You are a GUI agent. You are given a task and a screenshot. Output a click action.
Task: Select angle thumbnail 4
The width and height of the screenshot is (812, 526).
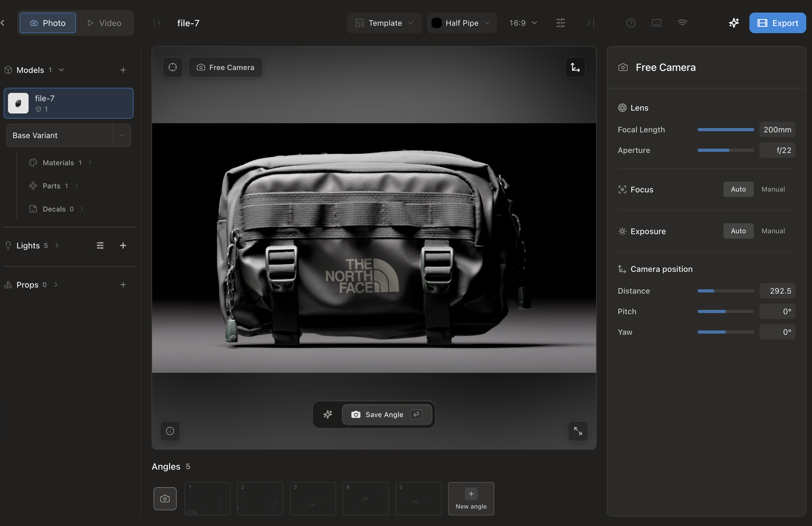365,498
